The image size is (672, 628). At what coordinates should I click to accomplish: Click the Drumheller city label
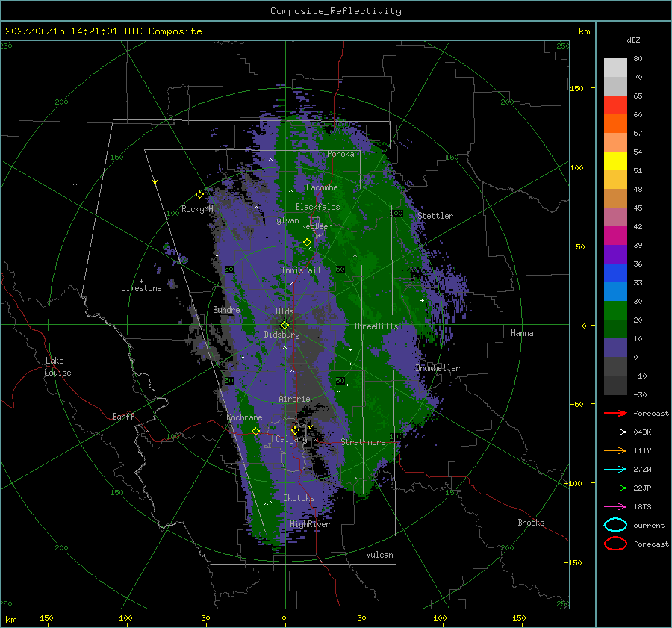coord(438,368)
